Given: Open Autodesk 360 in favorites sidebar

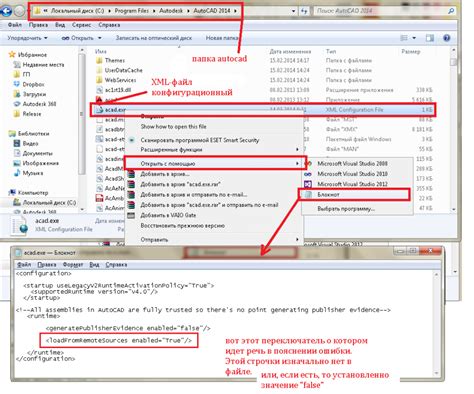Looking at the screenshot, I should (39, 104).
